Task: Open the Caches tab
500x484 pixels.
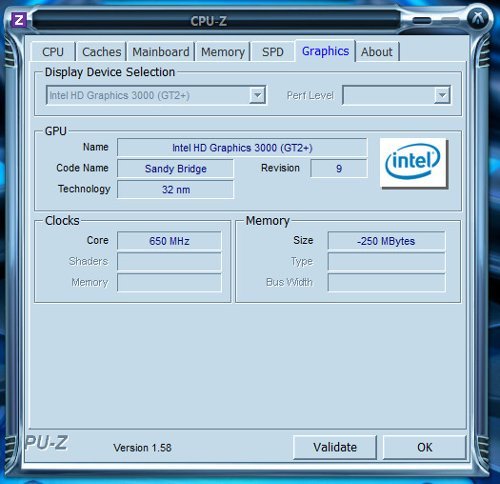Action: coord(101,52)
